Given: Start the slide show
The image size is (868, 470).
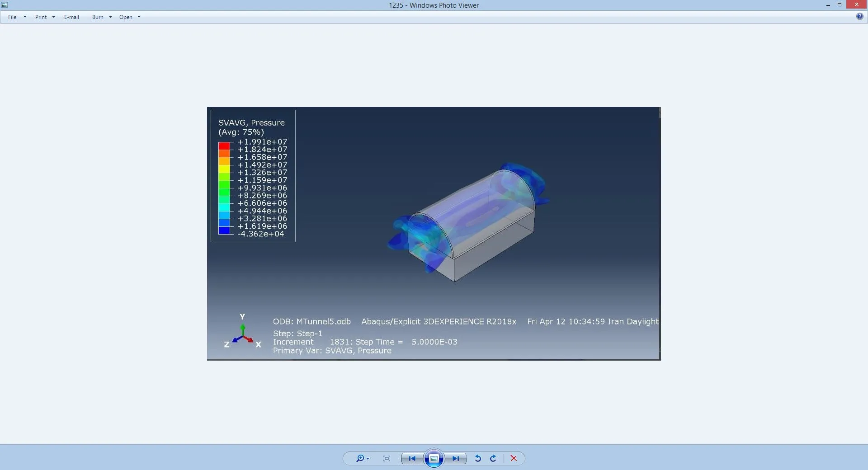Looking at the screenshot, I should tap(434, 458).
